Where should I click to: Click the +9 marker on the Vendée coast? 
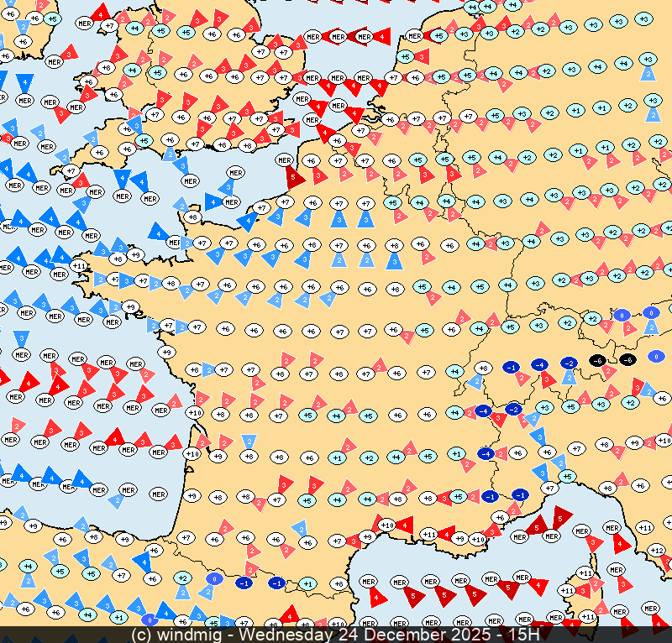(x=166, y=353)
